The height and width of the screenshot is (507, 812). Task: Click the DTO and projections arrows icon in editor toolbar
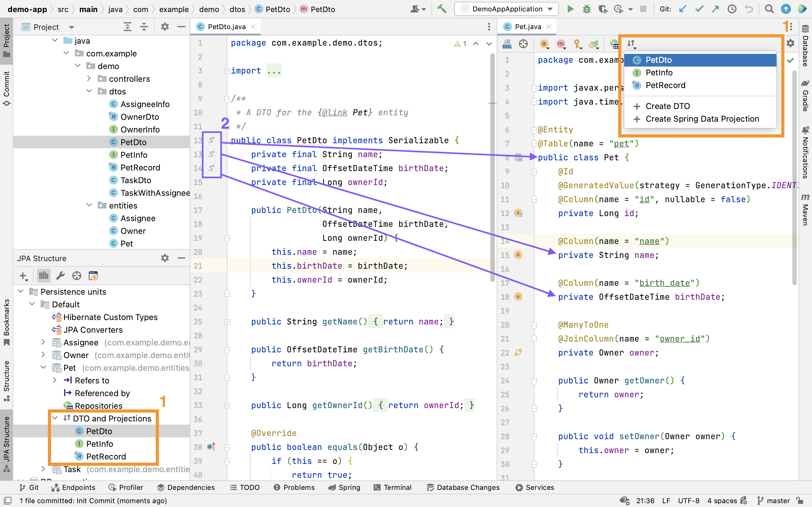pos(631,43)
